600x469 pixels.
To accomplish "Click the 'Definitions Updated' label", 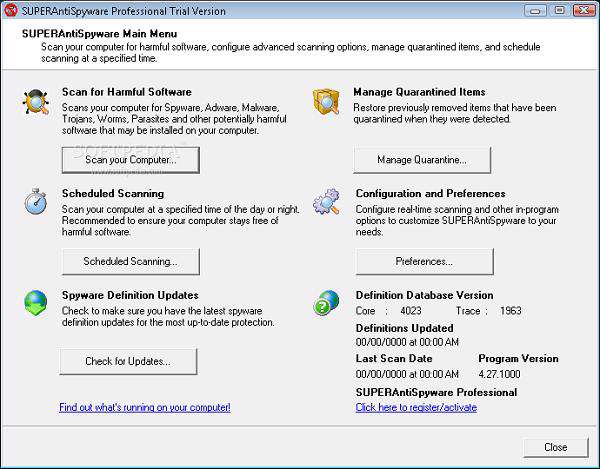I will point(404,328).
